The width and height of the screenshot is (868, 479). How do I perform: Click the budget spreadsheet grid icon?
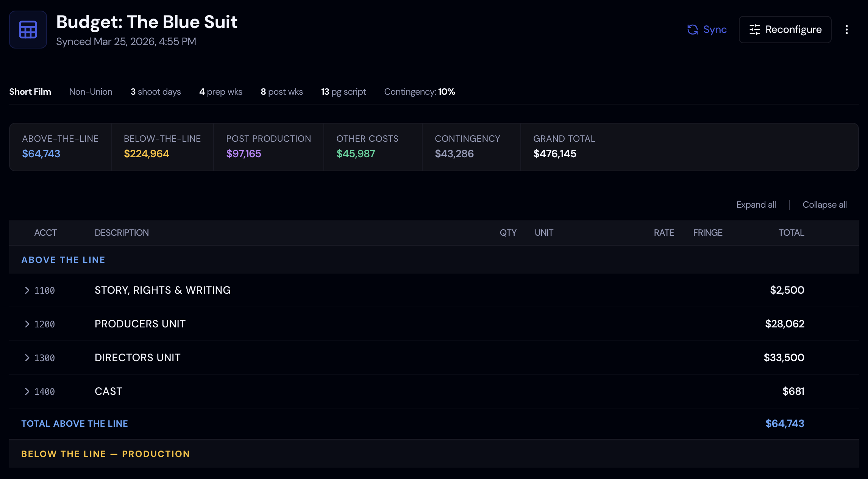(28, 30)
